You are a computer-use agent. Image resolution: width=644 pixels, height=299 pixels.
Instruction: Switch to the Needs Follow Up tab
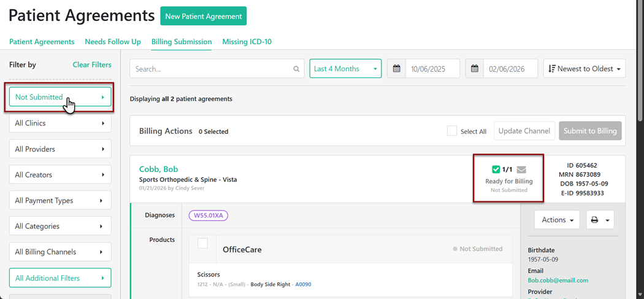[x=113, y=42]
